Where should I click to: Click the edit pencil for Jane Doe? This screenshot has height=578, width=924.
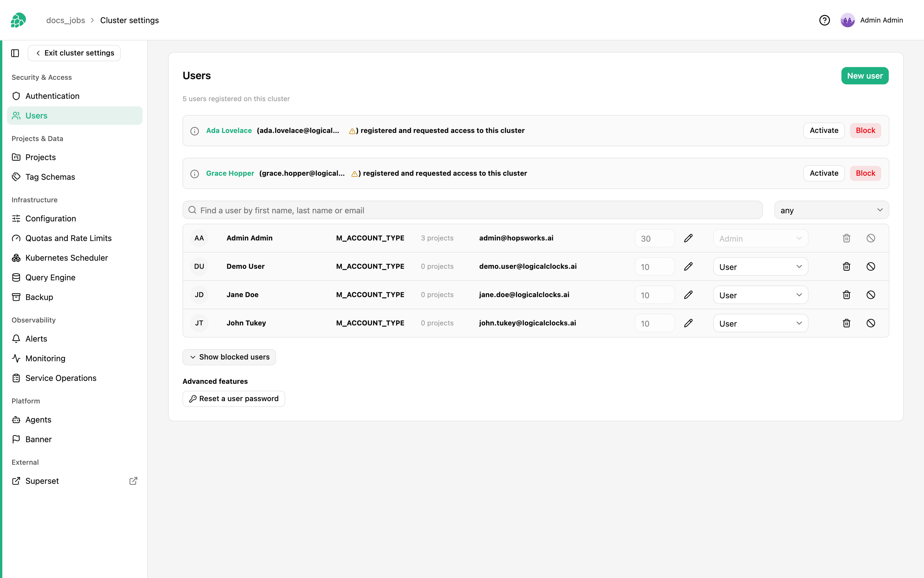click(688, 295)
